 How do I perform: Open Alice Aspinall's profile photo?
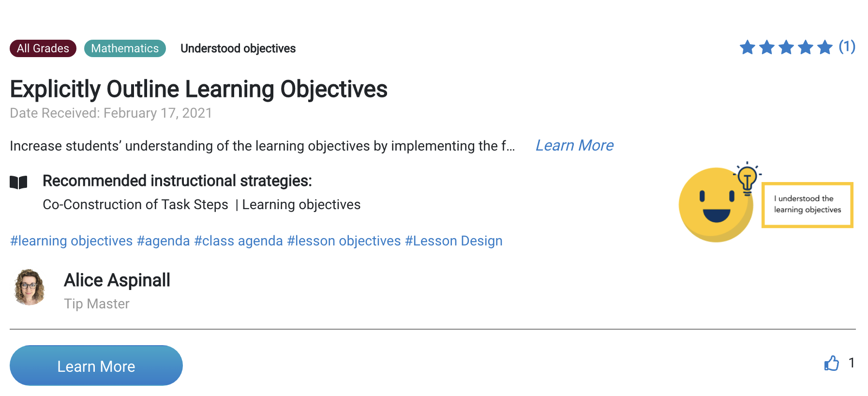pos(30,288)
